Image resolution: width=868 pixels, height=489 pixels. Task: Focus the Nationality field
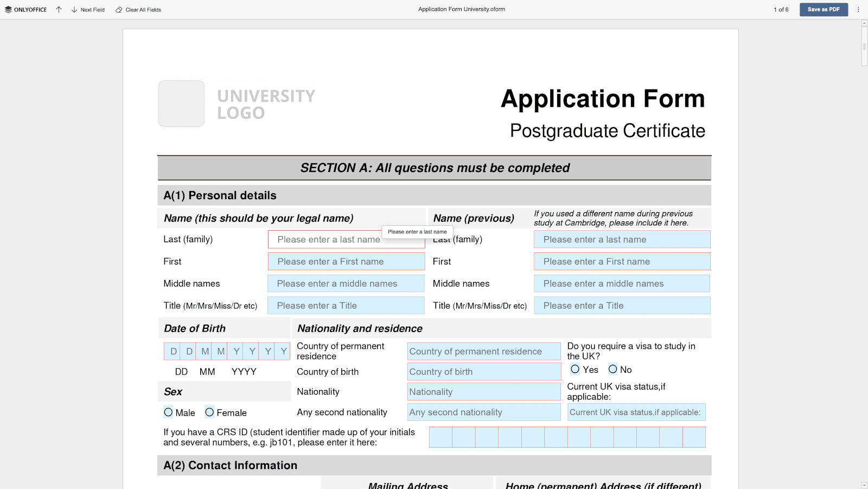(484, 392)
